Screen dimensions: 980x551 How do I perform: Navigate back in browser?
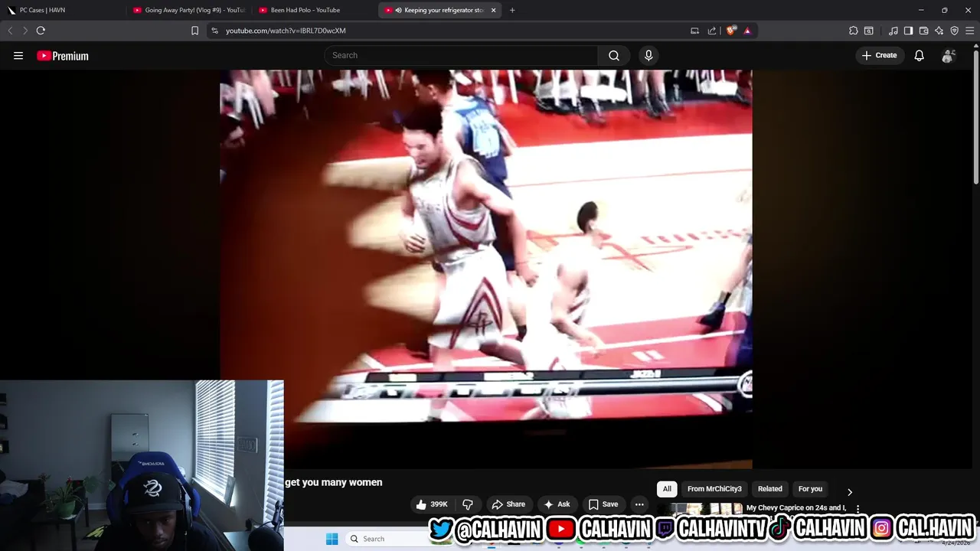(10, 31)
